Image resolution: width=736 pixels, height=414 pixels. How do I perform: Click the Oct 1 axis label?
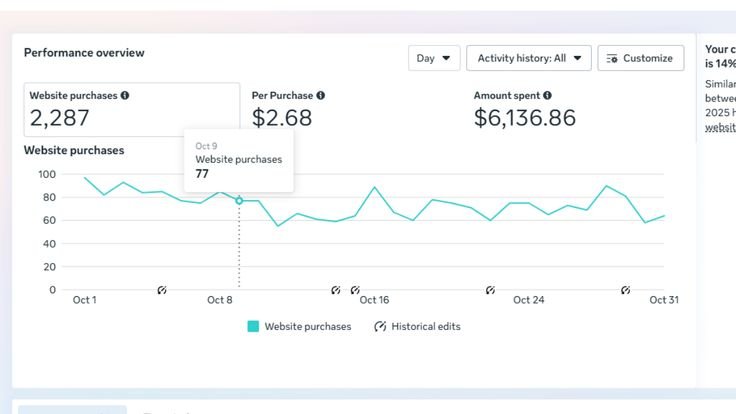[x=84, y=300]
